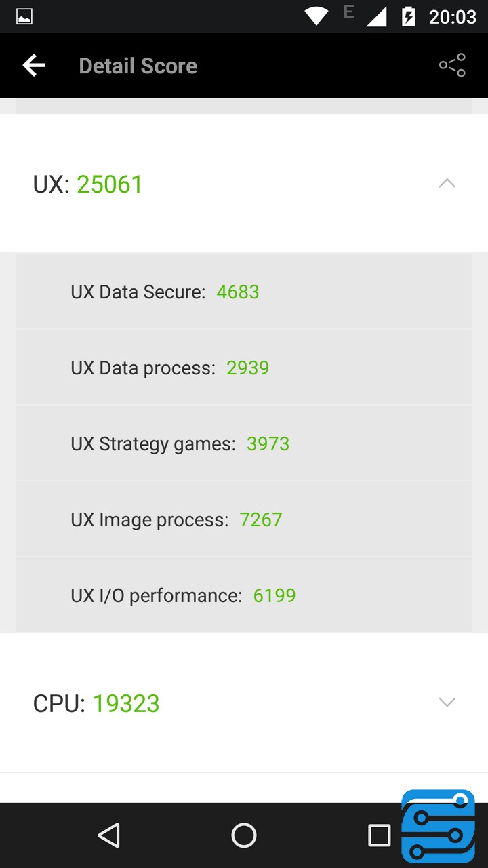
Task: Tap the back arrow icon
Action: (34, 65)
